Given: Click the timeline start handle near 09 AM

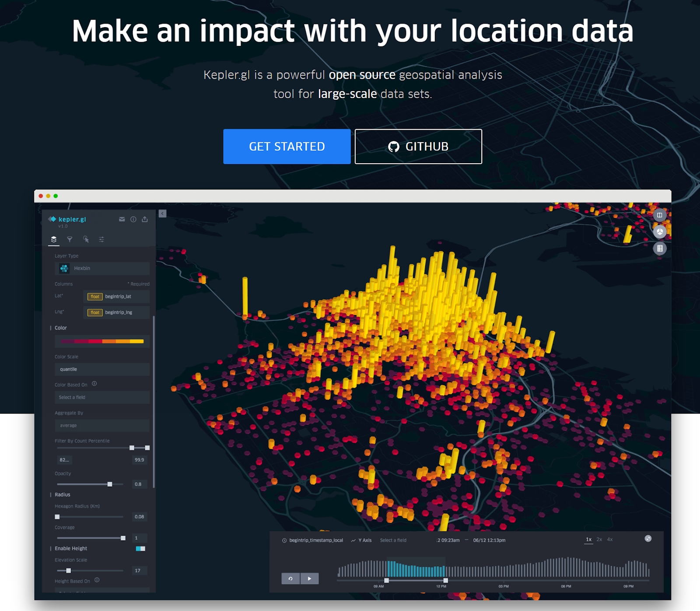Looking at the screenshot, I should tap(386, 580).
